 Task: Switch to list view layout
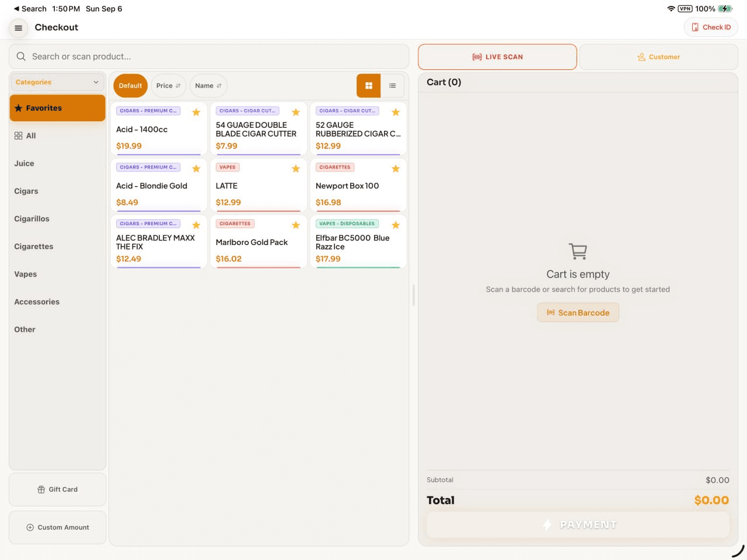tap(393, 86)
